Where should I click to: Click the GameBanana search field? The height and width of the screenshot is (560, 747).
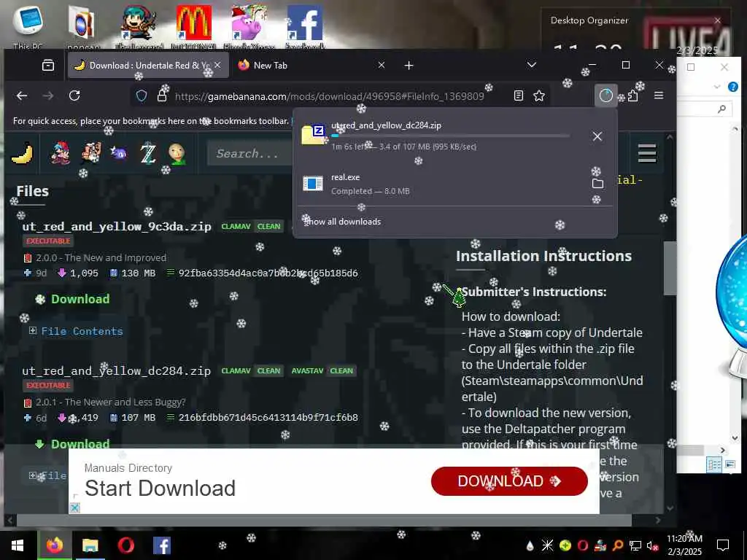[x=250, y=154]
